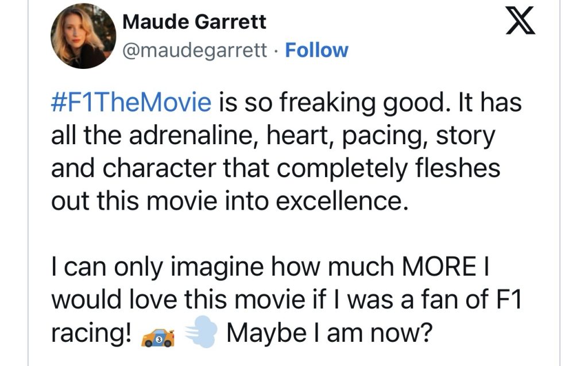This screenshot has height=366, width=588.
Task: Follow Maude Garrett via the Follow link
Action: pyautogui.click(x=316, y=51)
